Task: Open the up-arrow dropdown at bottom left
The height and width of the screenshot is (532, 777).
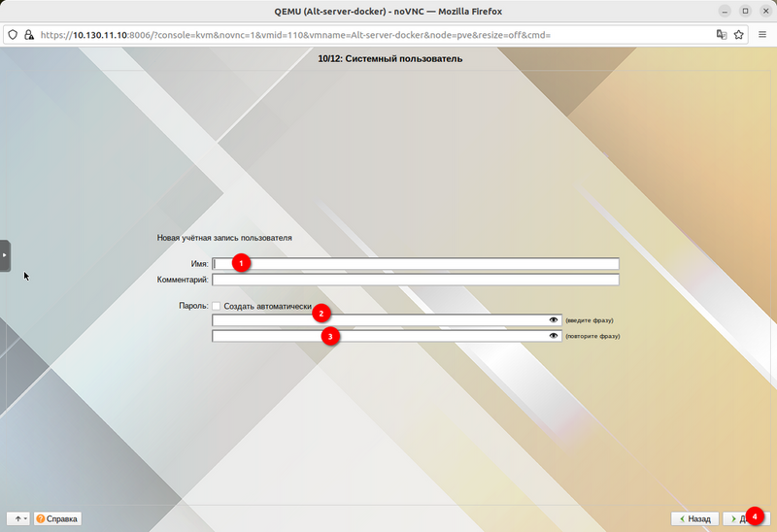Action: coord(18,519)
